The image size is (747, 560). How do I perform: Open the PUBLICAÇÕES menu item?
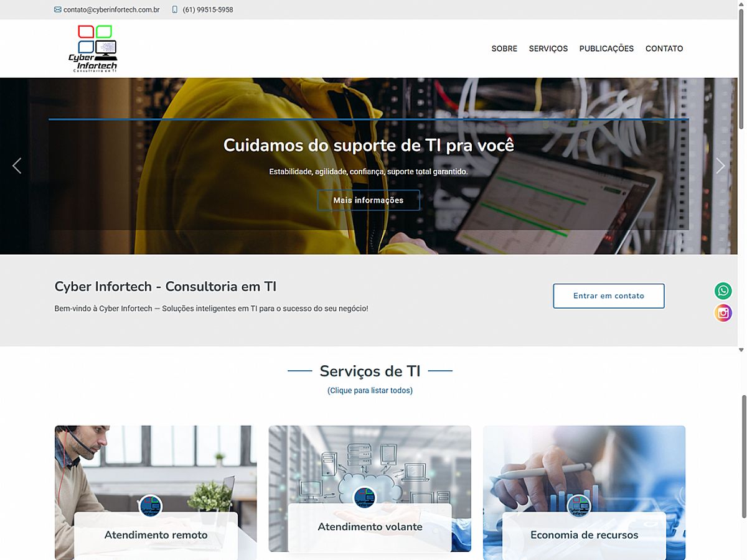click(x=606, y=49)
